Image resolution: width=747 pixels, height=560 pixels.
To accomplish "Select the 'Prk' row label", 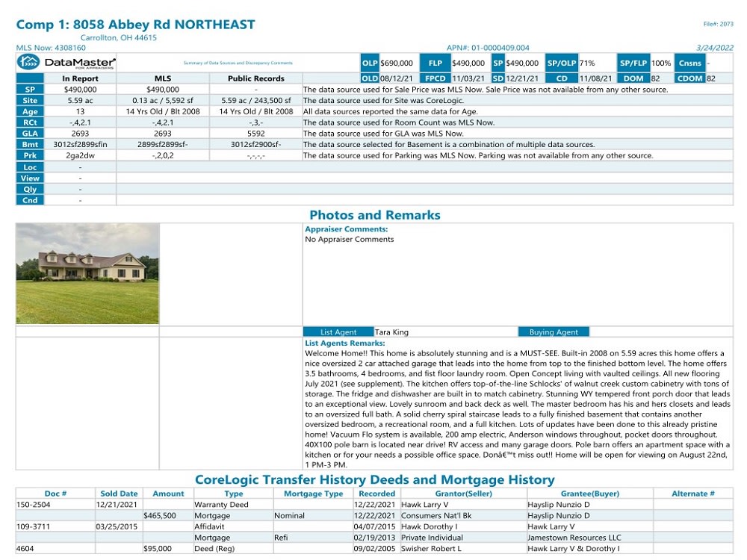I will click(x=30, y=155).
